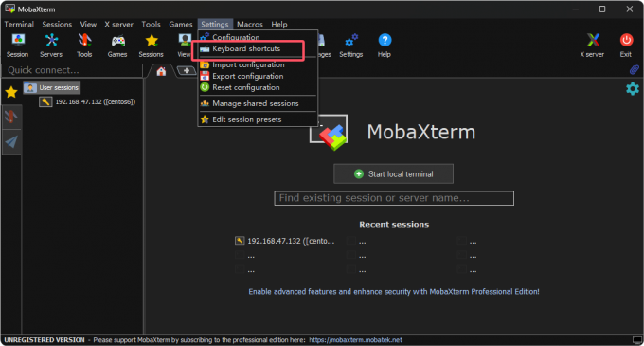Launch the Games toolbar icon
Image resolution: width=644 pixels, height=346 pixels.
pyautogui.click(x=117, y=46)
